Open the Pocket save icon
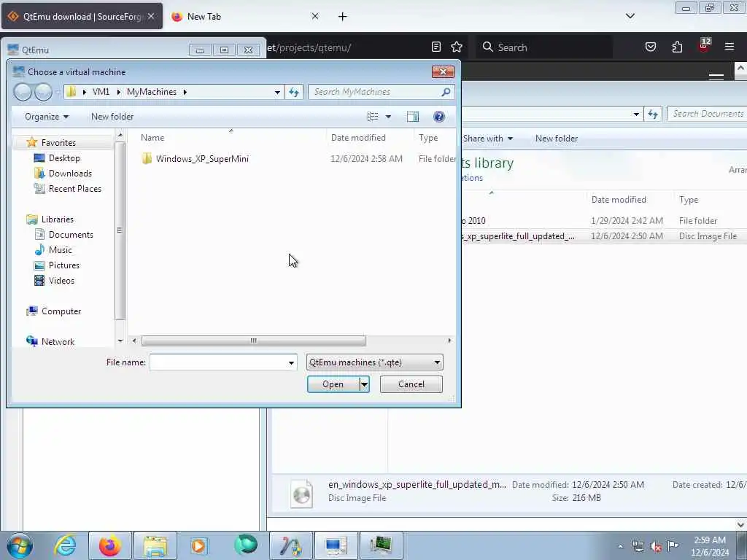Image resolution: width=747 pixels, height=560 pixels. (x=650, y=47)
